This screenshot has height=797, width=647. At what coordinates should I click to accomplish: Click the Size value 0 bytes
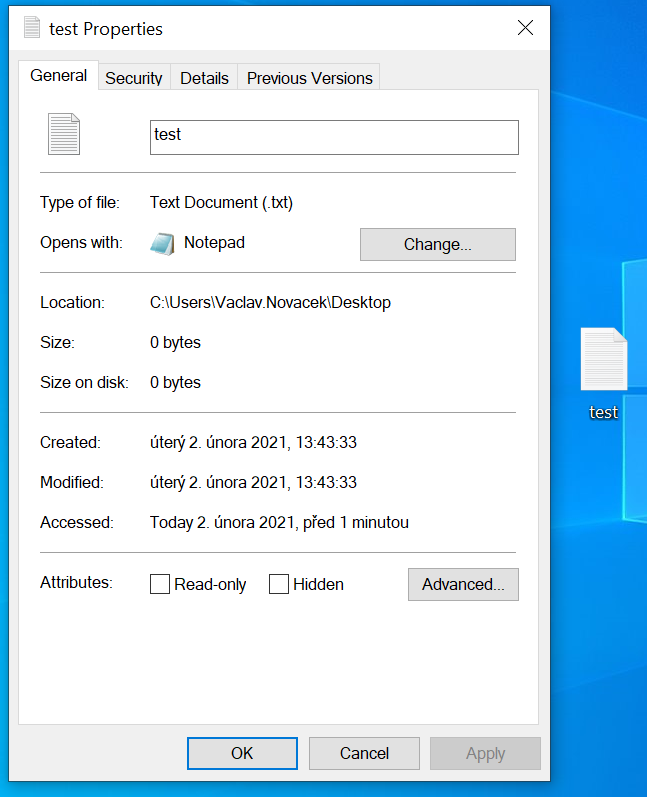(x=175, y=343)
